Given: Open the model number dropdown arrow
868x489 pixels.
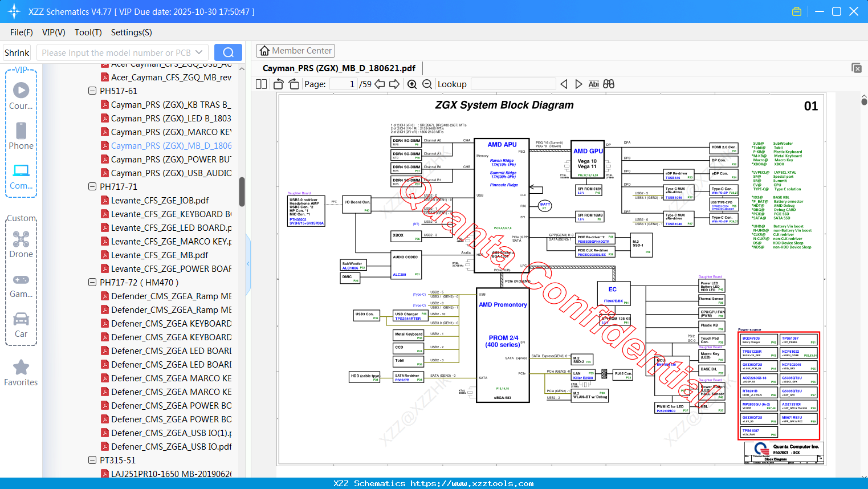Looking at the screenshot, I should point(199,52).
